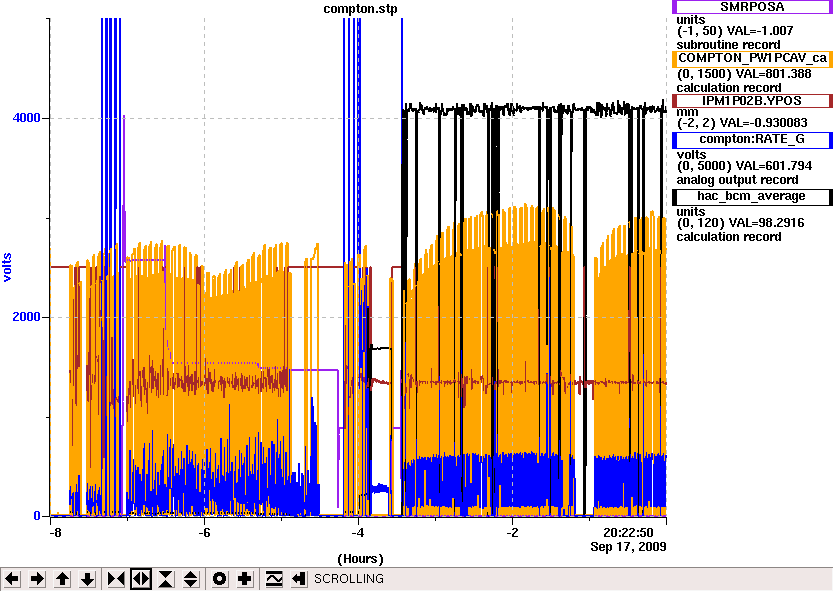Select the compton:RATE_G legend entry
Screen dimensions: 833x591
tap(752, 140)
